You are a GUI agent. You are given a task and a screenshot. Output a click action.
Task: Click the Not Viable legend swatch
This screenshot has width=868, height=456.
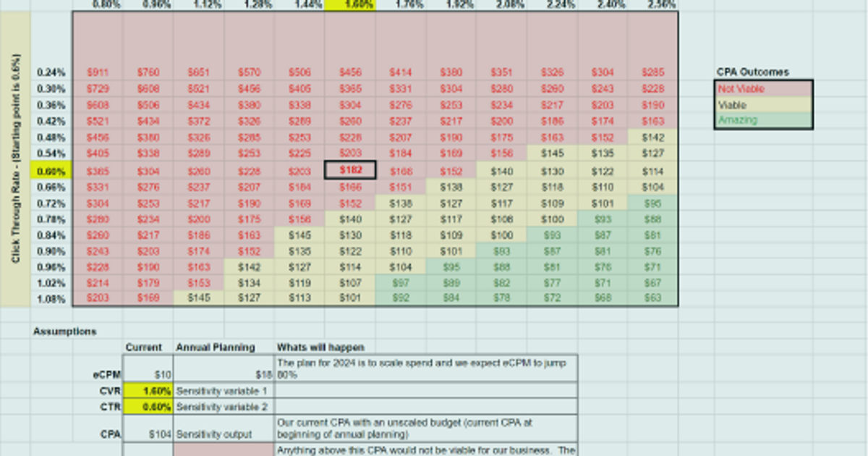(763, 88)
